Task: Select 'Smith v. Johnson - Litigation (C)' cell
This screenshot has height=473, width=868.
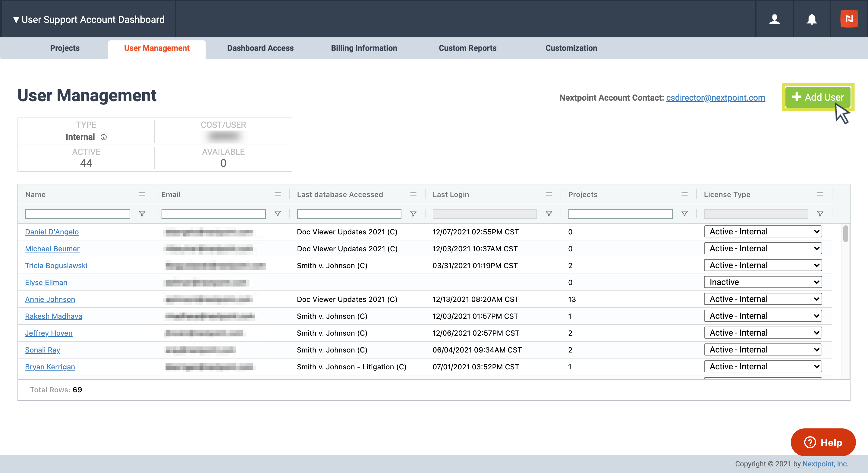Action: pos(351,367)
